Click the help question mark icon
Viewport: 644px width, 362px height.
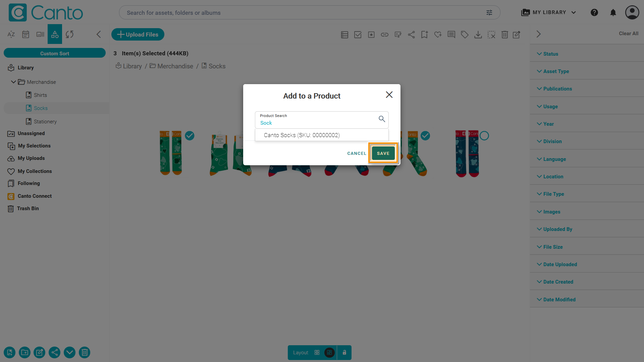[594, 13]
